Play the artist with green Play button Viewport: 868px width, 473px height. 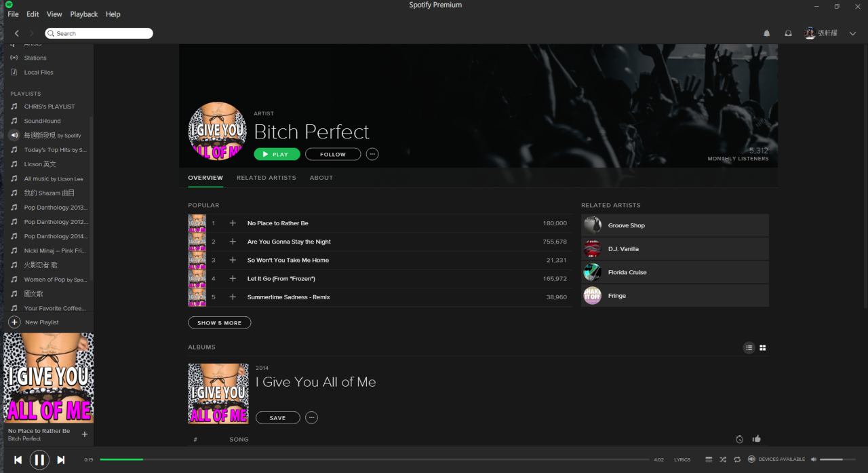click(x=277, y=154)
